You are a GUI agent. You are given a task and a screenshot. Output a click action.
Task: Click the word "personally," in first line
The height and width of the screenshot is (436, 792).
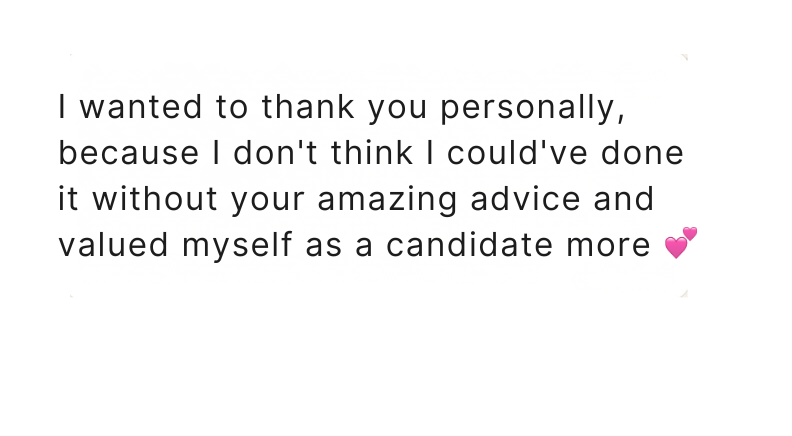(x=533, y=108)
